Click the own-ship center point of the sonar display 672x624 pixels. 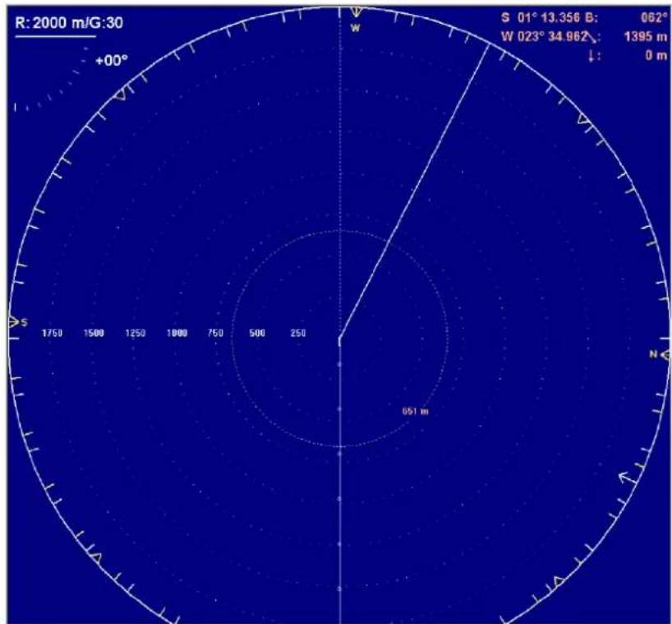pos(340,339)
